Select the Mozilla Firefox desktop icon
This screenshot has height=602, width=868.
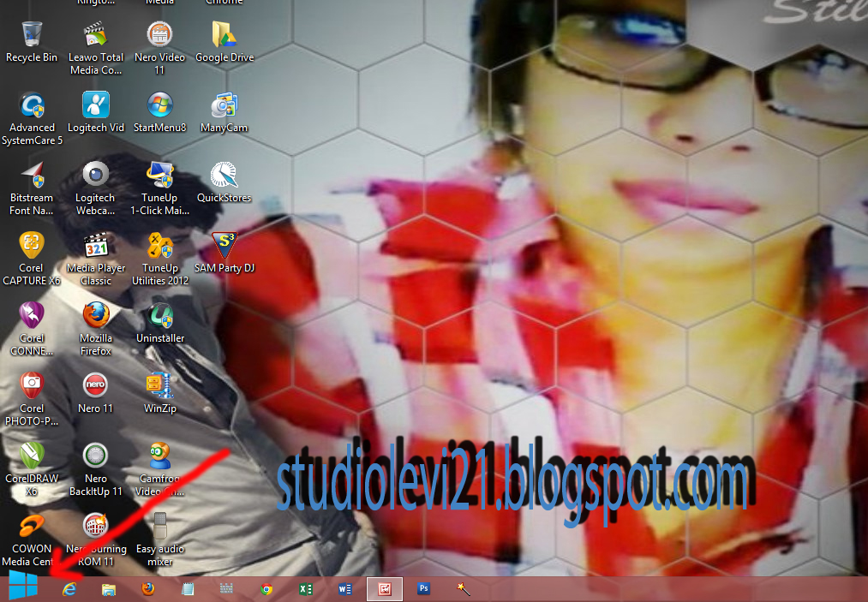pos(96,330)
